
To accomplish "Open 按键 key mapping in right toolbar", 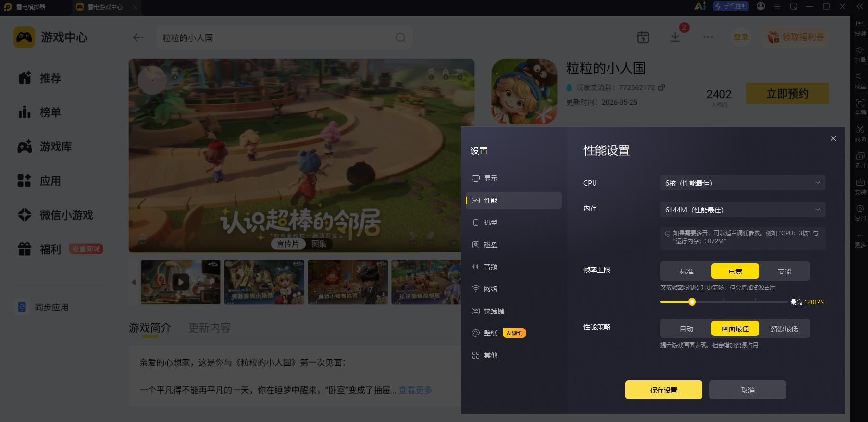I will (x=860, y=28).
